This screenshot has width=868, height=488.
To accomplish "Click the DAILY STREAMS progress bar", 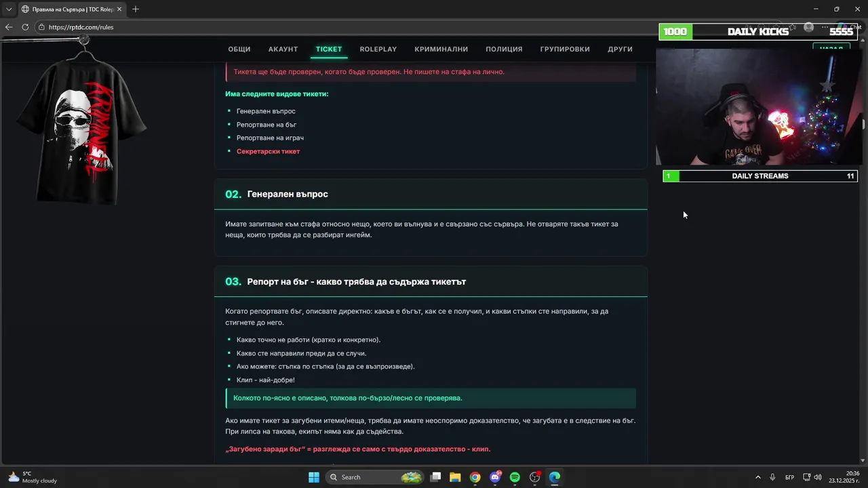I will pyautogui.click(x=760, y=176).
